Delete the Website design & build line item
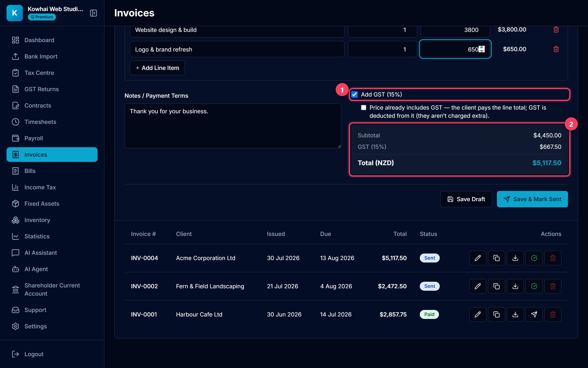This screenshot has height=368, width=588. click(x=556, y=29)
